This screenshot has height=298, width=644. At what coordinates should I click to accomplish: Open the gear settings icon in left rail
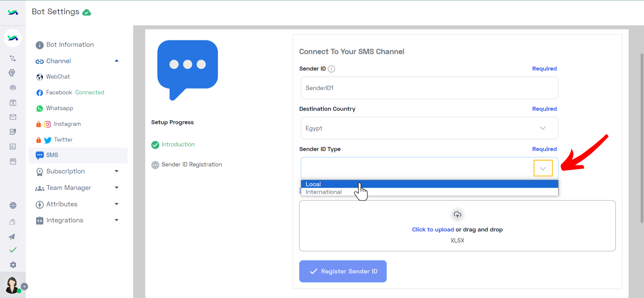[x=13, y=265]
